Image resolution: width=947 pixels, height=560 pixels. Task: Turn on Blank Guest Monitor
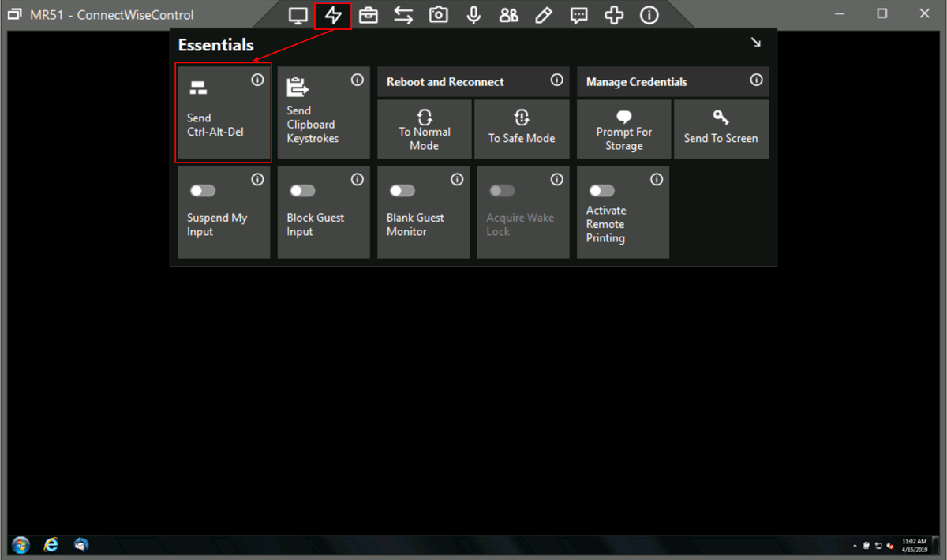point(402,191)
